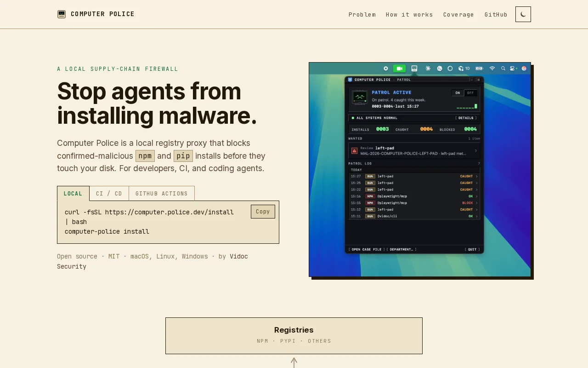The height and width of the screenshot is (368, 588).
Task: Switch to the GITHUB ACTIONS tab
Action: pyautogui.click(x=162, y=194)
